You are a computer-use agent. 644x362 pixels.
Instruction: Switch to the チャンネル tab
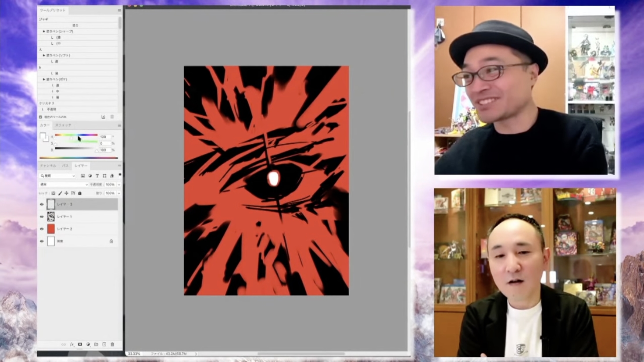pyautogui.click(x=48, y=166)
